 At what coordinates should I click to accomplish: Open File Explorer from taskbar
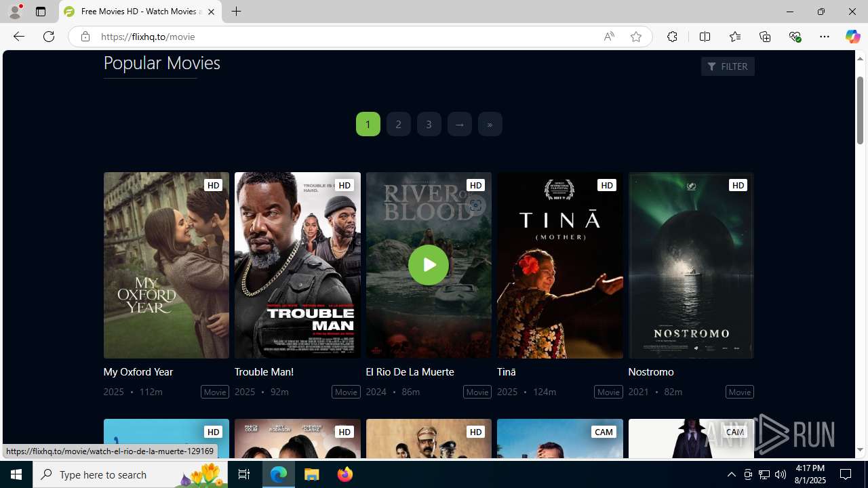click(x=312, y=474)
